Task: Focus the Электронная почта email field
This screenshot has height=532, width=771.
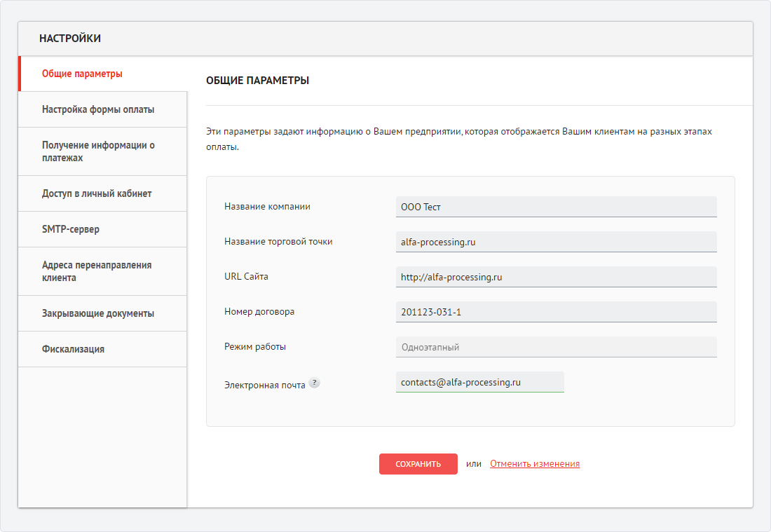Action: (479, 382)
